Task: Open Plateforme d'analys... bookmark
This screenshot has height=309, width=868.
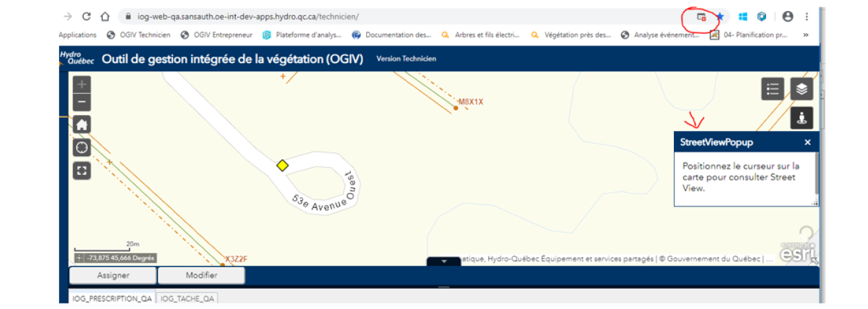Action: (302, 35)
